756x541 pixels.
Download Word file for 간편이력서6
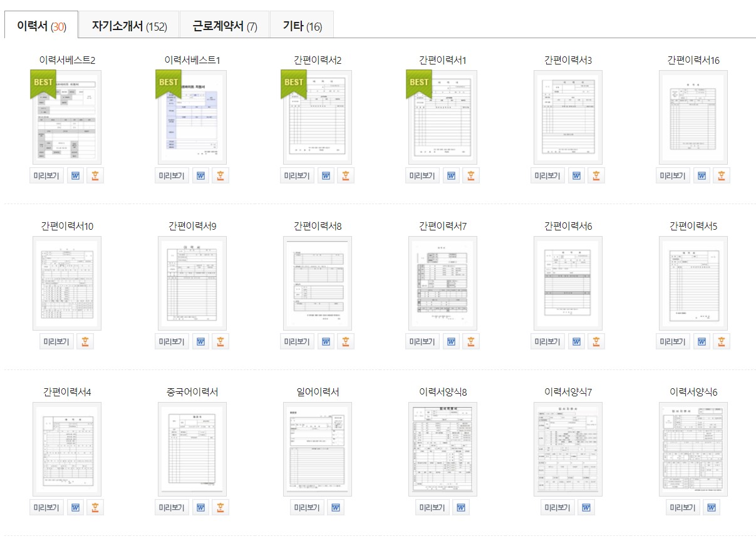click(576, 341)
